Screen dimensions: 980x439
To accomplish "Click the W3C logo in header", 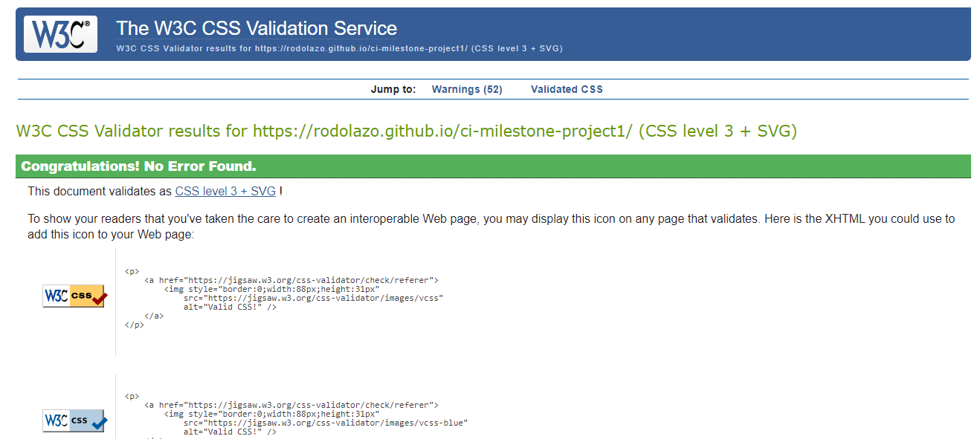I will pos(60,34).
